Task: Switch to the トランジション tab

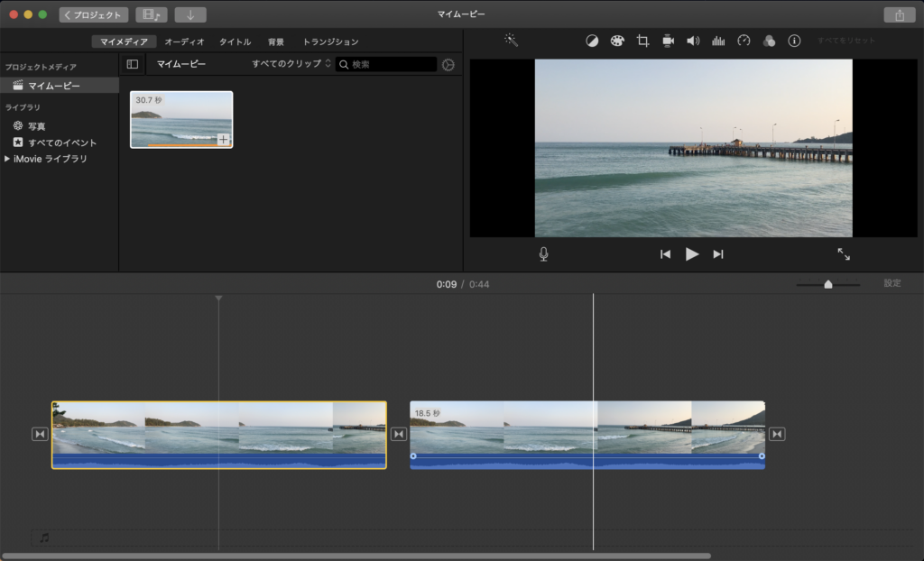Action: coord(330,41)
